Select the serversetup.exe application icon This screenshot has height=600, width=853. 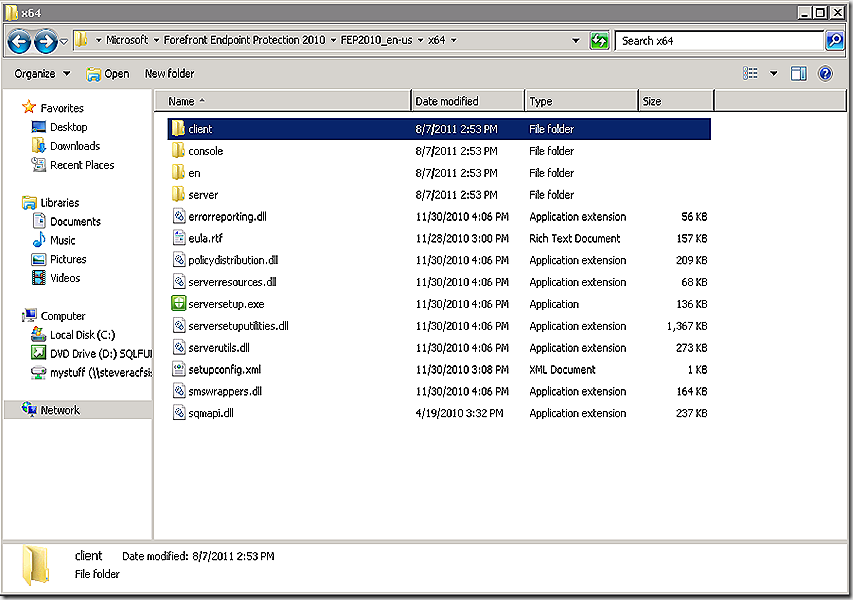coord(178,304)
